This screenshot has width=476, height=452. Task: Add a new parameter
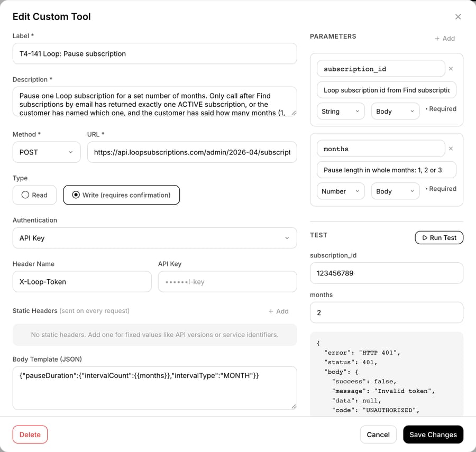[x=445, y=39]
